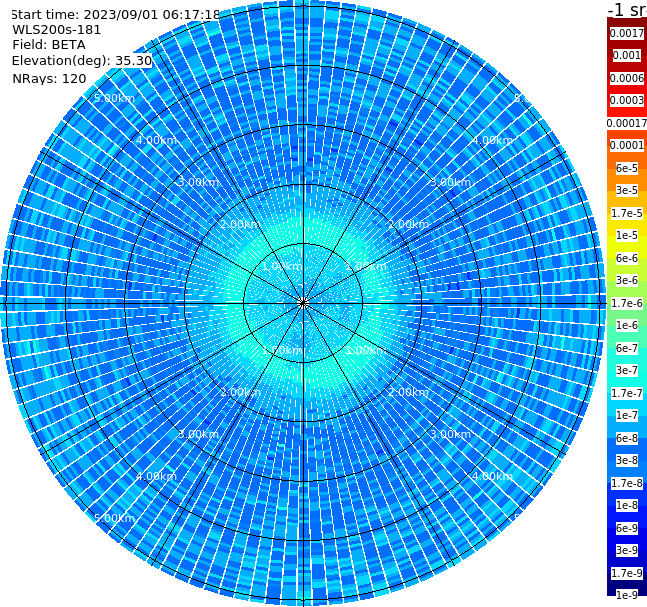Click the 1e-5 colorbar label
647x607 pixels.
tap(627, 235)
